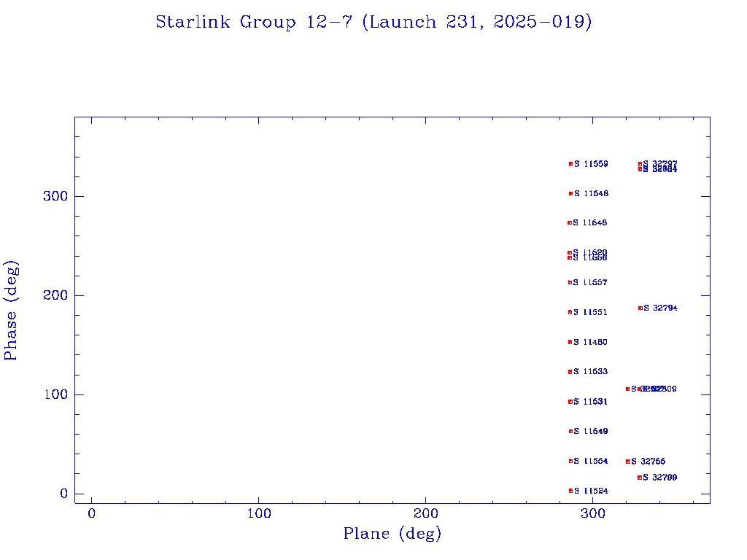Image resolution: width=747 pixels, height=560 pixels.
Task: Click the satellite label next to S 11554
Action: coord(648,461)
